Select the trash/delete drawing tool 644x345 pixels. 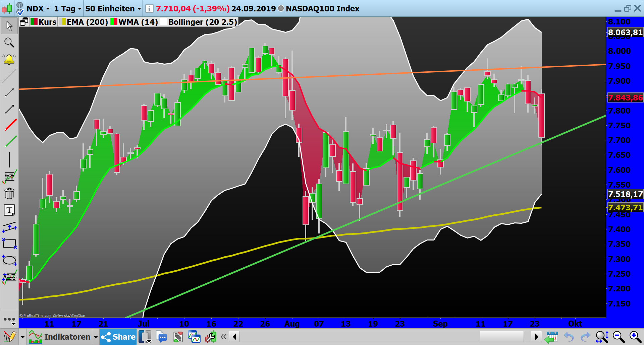pyautogui.click(x=9, y=193)
